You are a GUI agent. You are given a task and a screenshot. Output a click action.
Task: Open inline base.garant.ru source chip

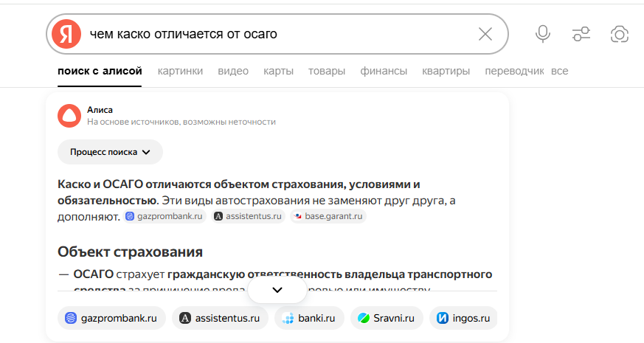(328, 216)
